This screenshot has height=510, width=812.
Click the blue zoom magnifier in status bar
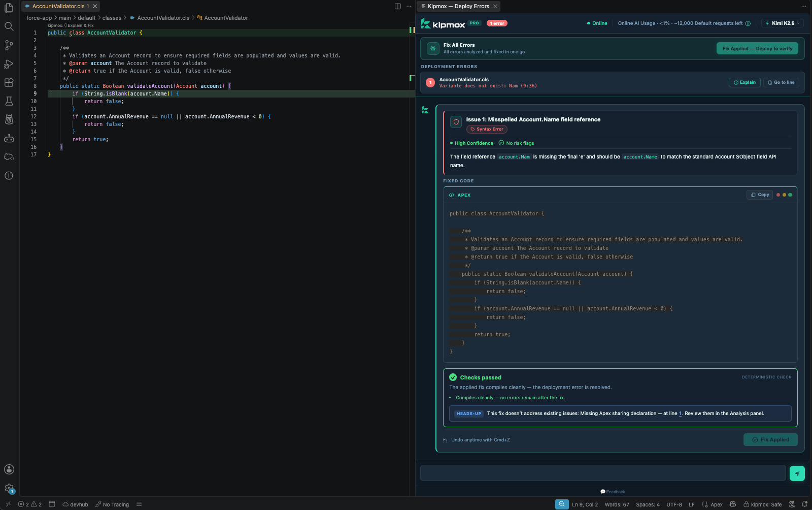click(x=562, y=504)
